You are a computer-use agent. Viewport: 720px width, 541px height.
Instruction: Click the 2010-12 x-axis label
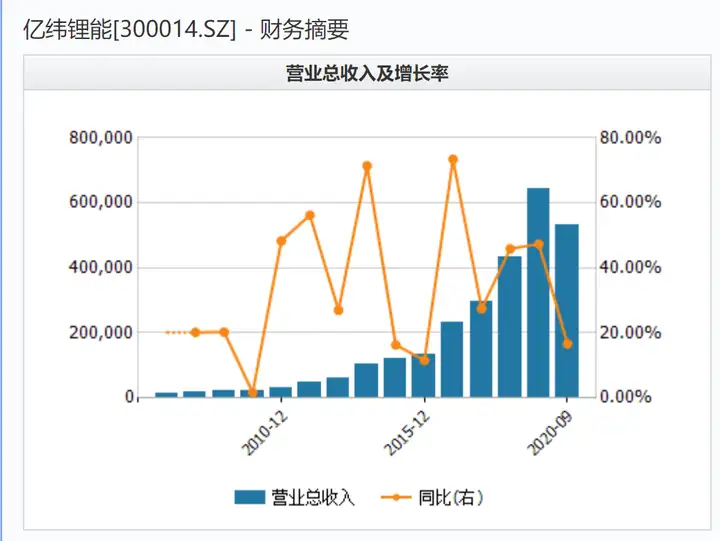(x=265, y=432)
